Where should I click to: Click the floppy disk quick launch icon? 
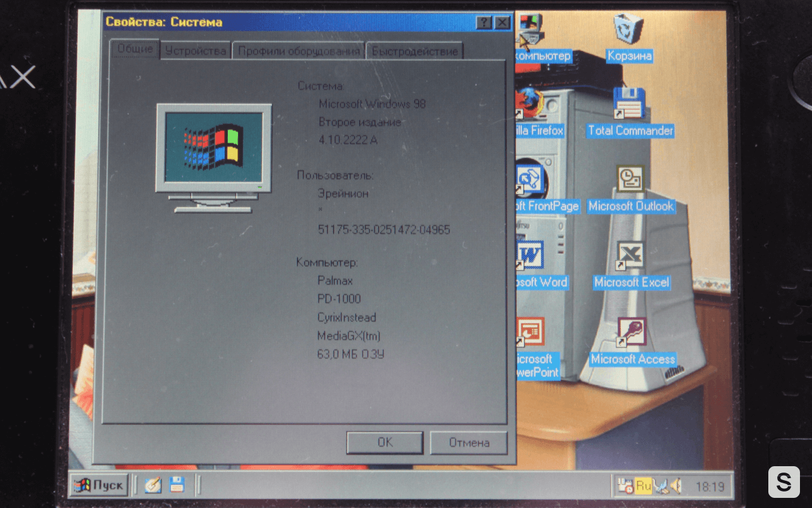coord(177,486)
